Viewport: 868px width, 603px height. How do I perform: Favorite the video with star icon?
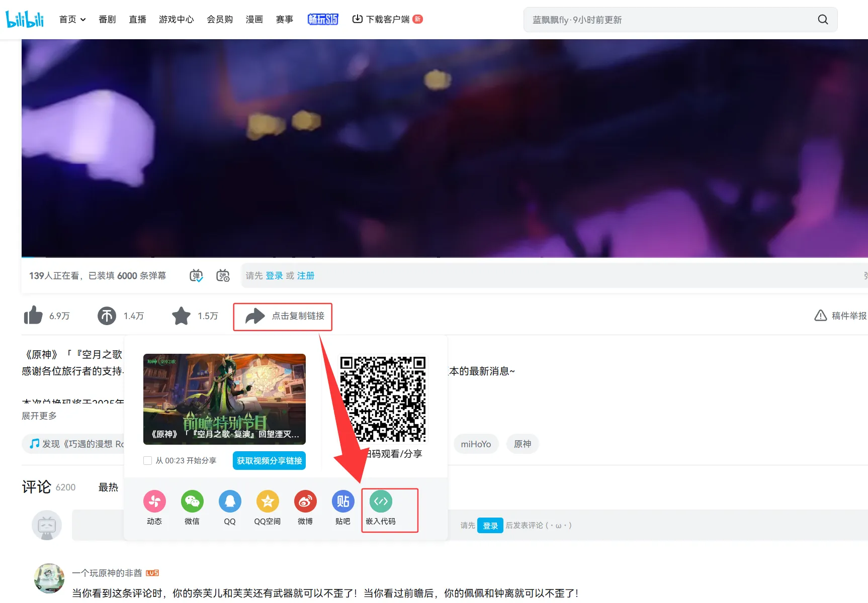tap(181, 316)
